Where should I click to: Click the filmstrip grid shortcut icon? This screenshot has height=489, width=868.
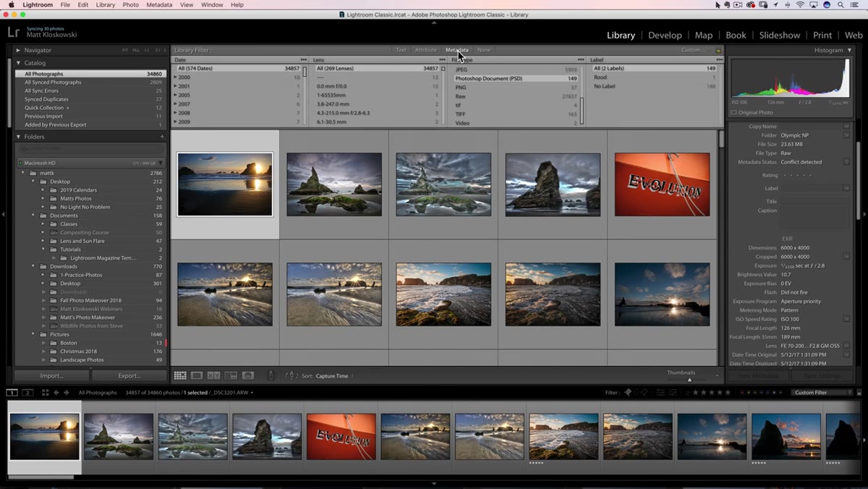[x=45, y=393]
